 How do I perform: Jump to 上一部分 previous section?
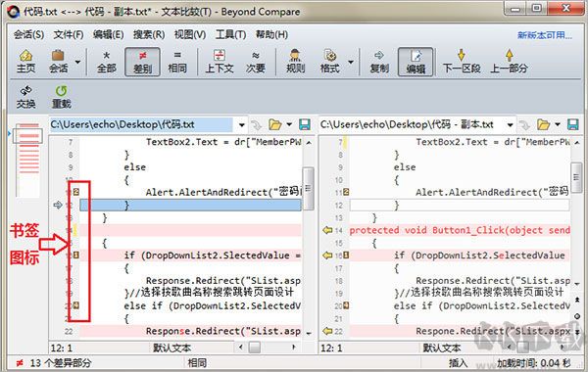pos(510,62)
